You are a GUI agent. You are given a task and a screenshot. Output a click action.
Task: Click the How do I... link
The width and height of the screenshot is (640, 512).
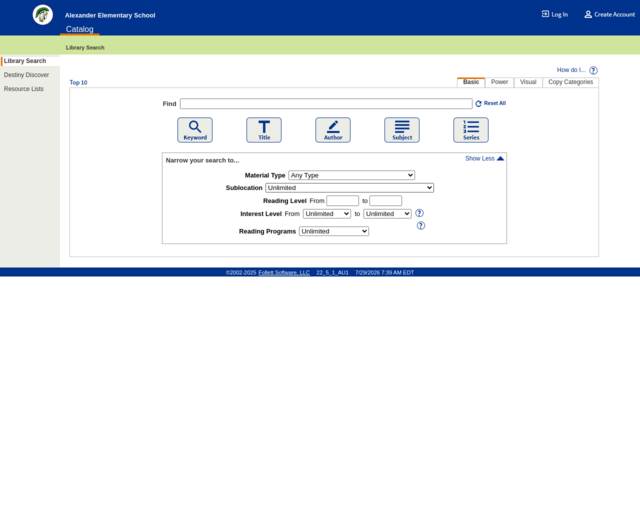tap(571, 70)
